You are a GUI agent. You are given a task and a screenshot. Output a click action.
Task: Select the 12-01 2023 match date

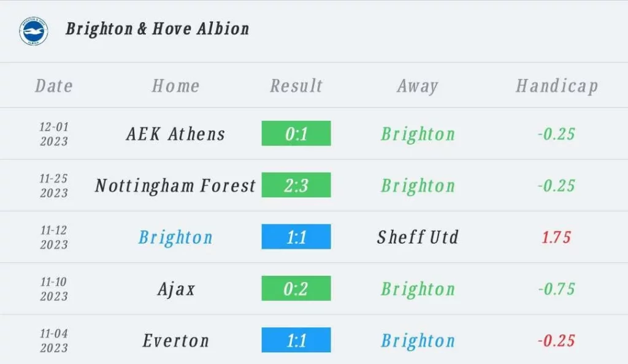tap(54, 134)
